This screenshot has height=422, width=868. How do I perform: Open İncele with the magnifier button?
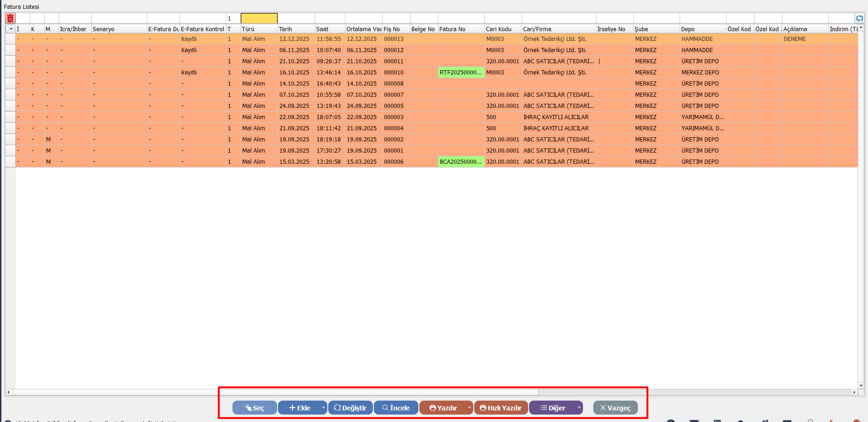(396, 408)
